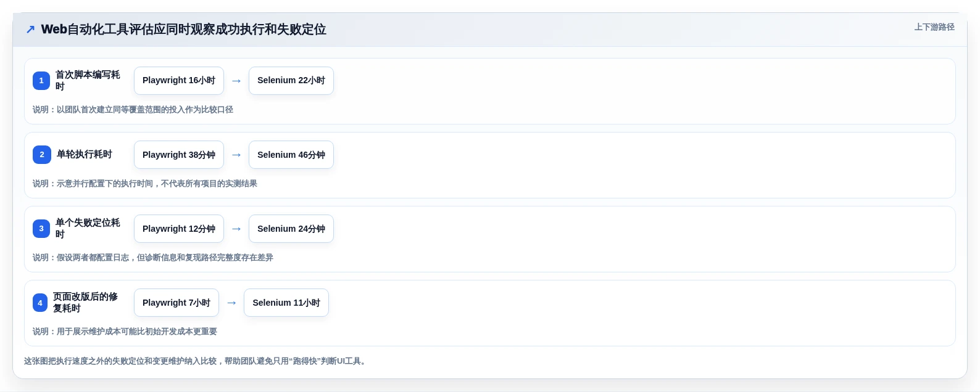Image resolution: width=980 pixels, height=392 pixels.
Task: Click the blue step 2 badge
Action: coord(42,155)
